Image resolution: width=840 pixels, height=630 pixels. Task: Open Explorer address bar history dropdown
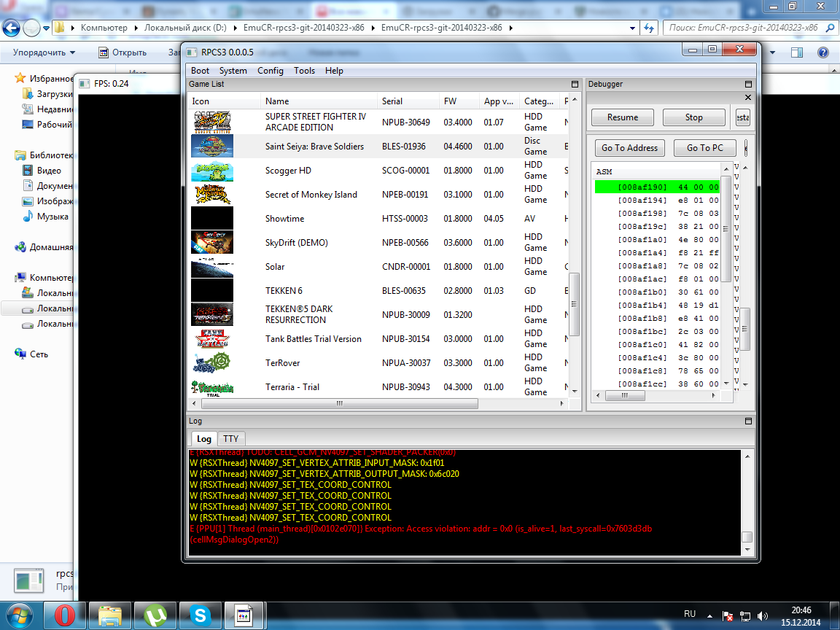click(x=633, y=28)
